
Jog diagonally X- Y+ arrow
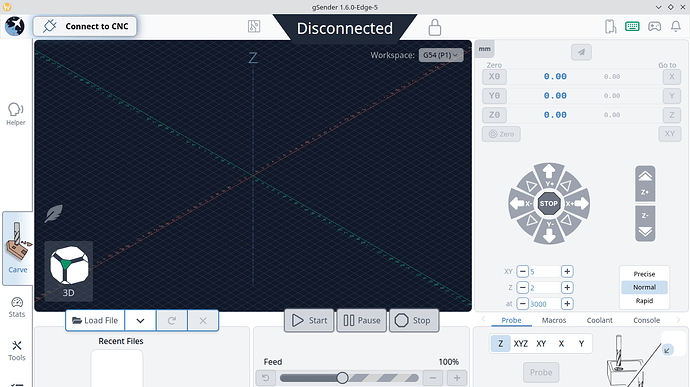531,186
